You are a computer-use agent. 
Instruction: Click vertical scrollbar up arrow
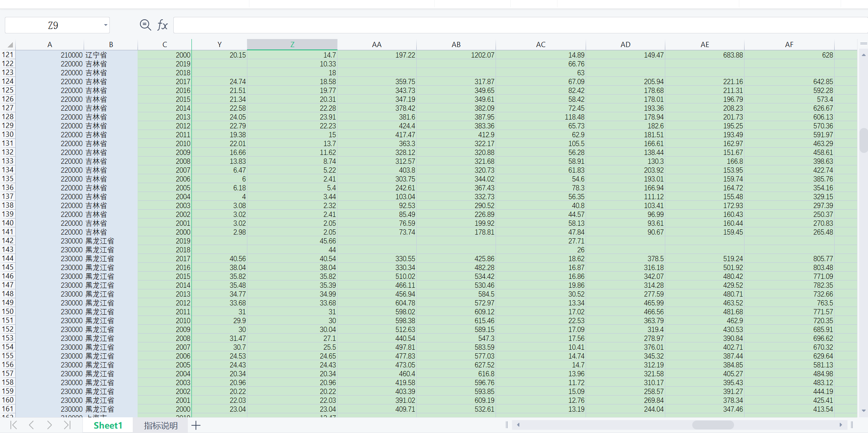[864, 55]
